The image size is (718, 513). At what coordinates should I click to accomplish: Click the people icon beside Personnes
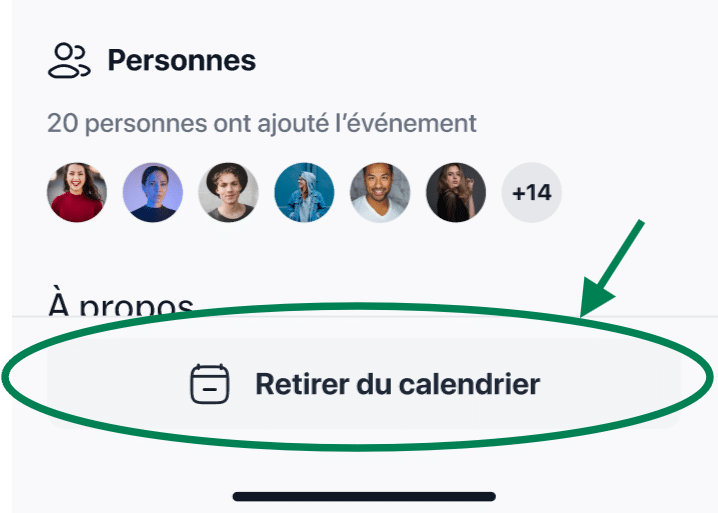click(x=68, y=60)
